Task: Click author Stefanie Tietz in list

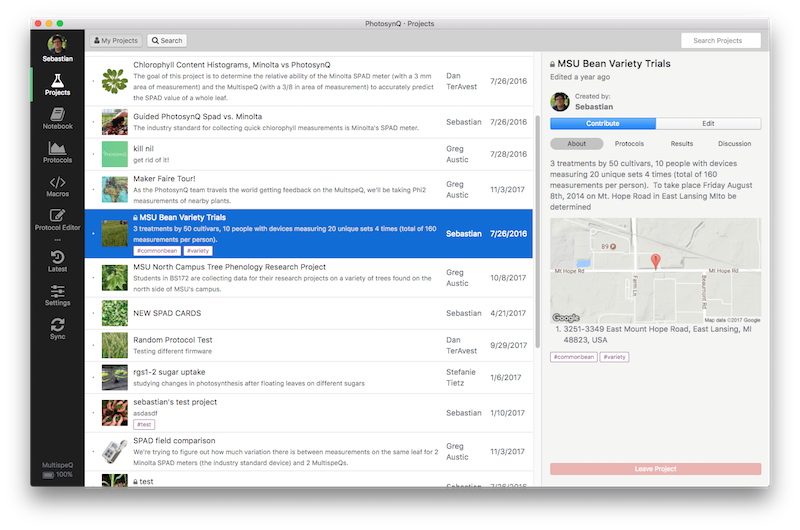Action: (x=461, y=377)
